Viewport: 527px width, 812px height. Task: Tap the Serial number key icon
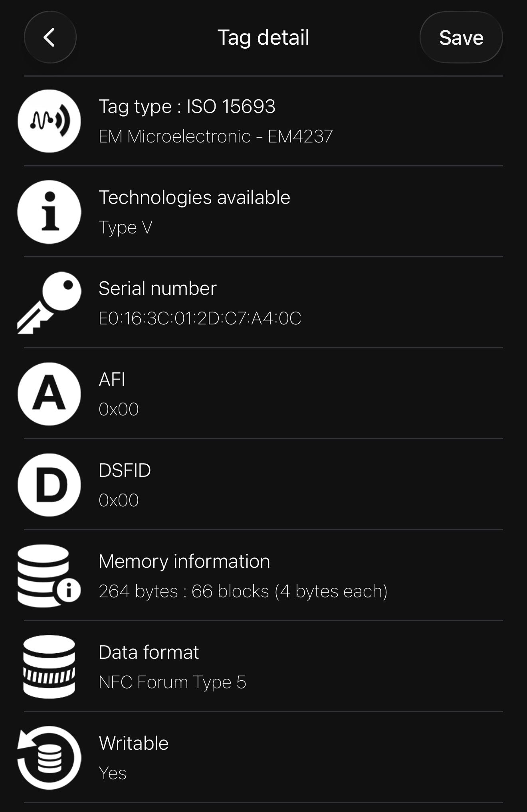[x=49, y=303]
